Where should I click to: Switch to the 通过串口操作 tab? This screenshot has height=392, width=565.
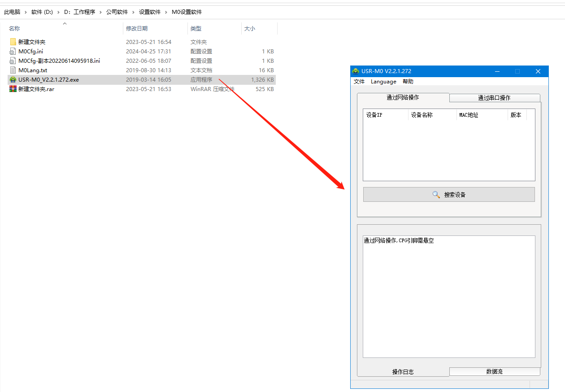pos(494,98)
